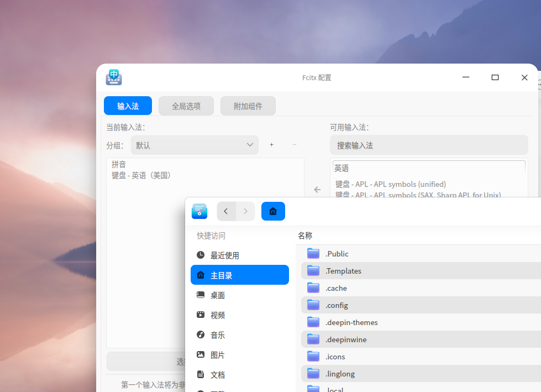
Task: Click the blue home location button
Action: (x=273, y=211)
